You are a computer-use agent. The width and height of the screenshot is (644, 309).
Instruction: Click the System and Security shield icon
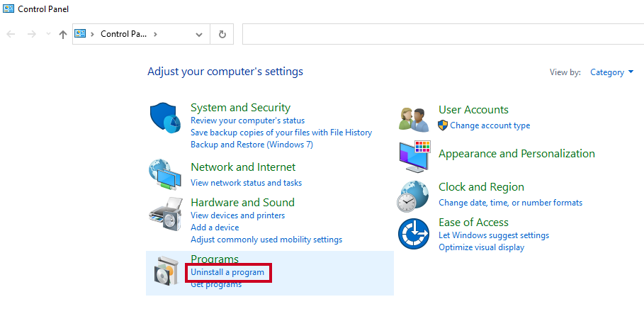(165, 118)
